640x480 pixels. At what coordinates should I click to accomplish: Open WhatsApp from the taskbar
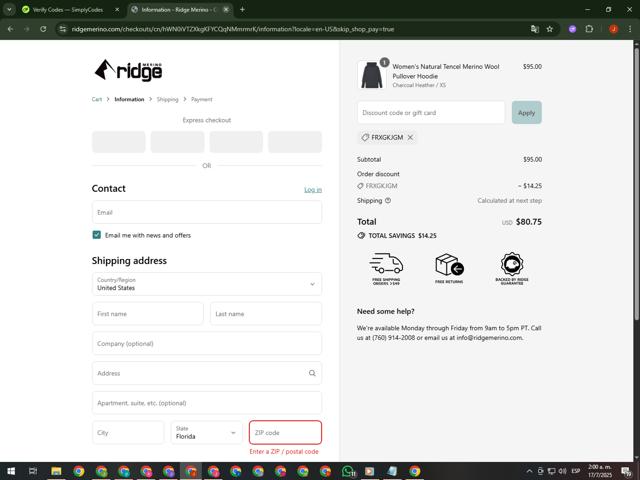coord(348,471)
